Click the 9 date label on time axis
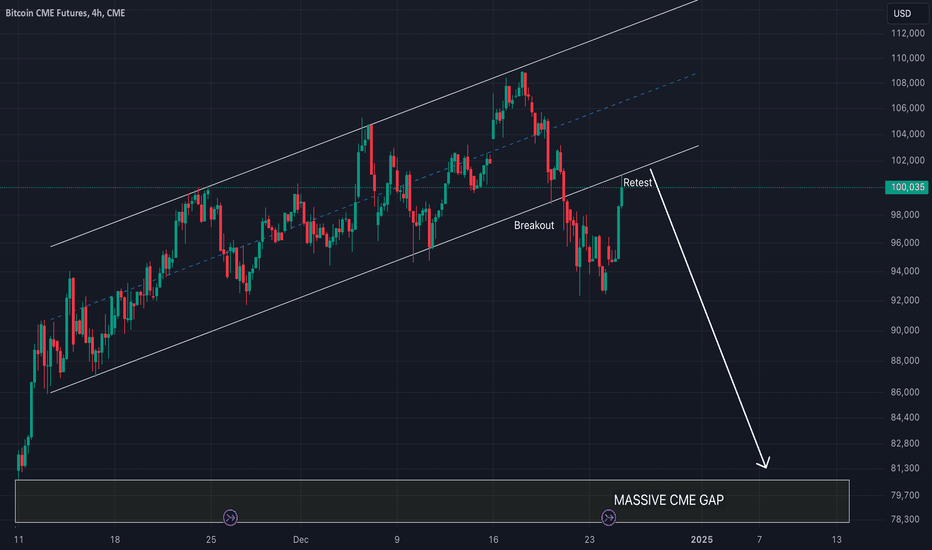The width and height of the screenshot is (932, 550). pos(396,540)
